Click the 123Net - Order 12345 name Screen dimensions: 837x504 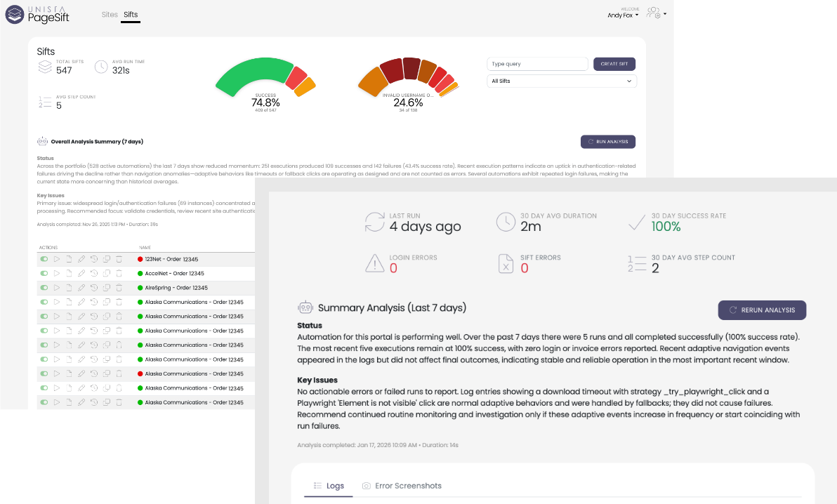[171, 259]
